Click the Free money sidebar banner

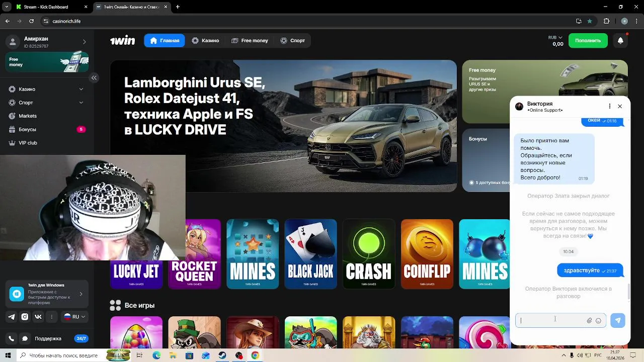[x=47, y=62]
